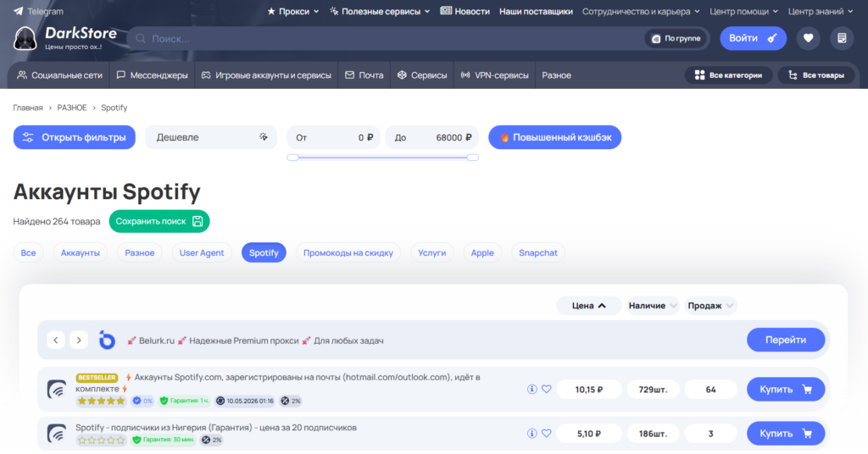
Task: Open info icon for Нигерия subscribers product
Action: [x=532, y=434]
